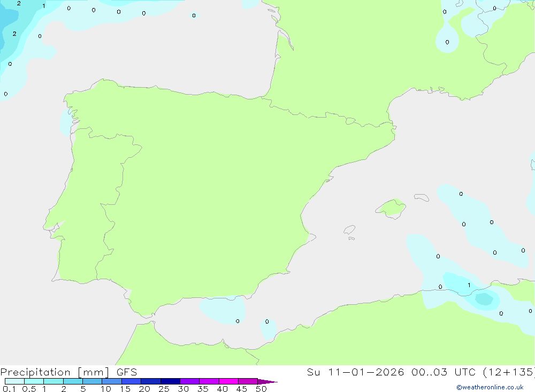The image size is (535, 392).
Task: Click the purple arrow tip above 50 mm
Action: (267, 382)
